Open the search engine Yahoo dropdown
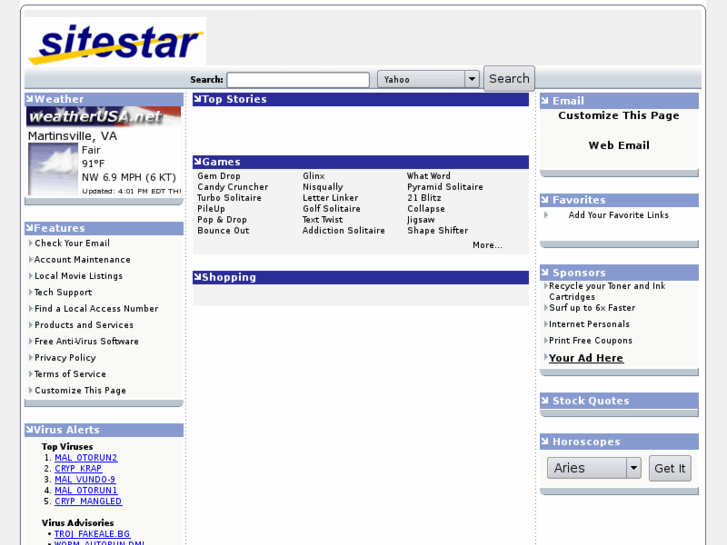 pyautogui.click(x=428, y=79)
